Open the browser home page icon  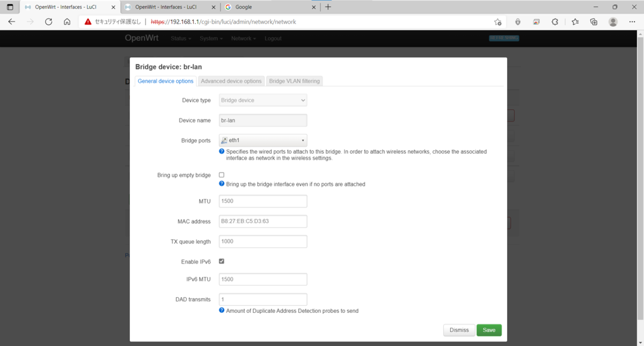point(67,22)
